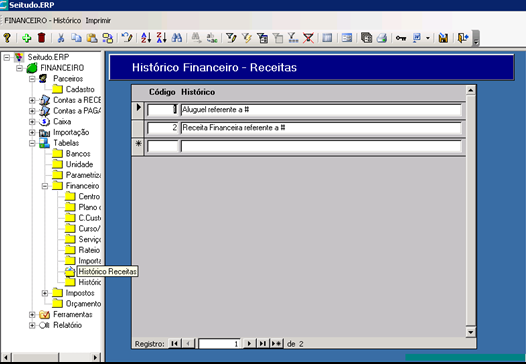Click the Histórico field containing 'Aluguel referente a #'
Image resolution: width=526 pixels, height=364 pixels.
(321, 110)
